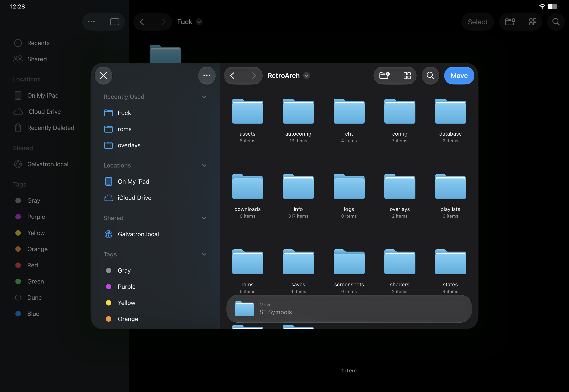Collapse the Recently Used section
The height and width of the screenshot is (392, 569).
pos(204,97)
